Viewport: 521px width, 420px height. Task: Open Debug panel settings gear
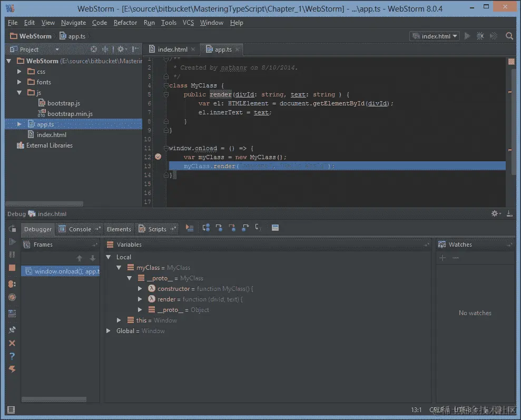(x=496, y=213)
